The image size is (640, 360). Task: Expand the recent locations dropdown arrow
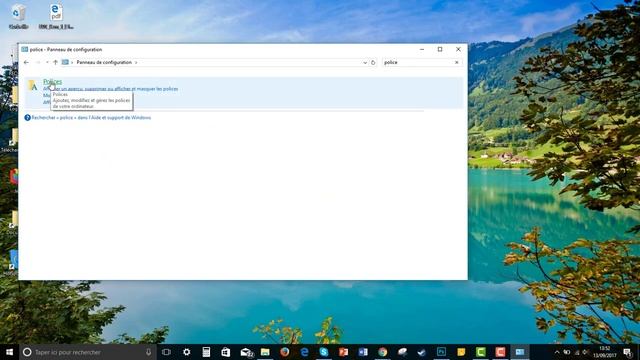click(47, 62)
